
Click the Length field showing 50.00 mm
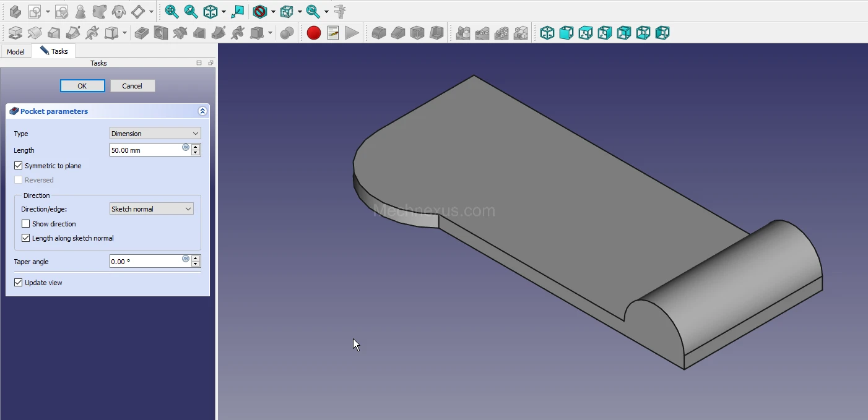point(145,150)
